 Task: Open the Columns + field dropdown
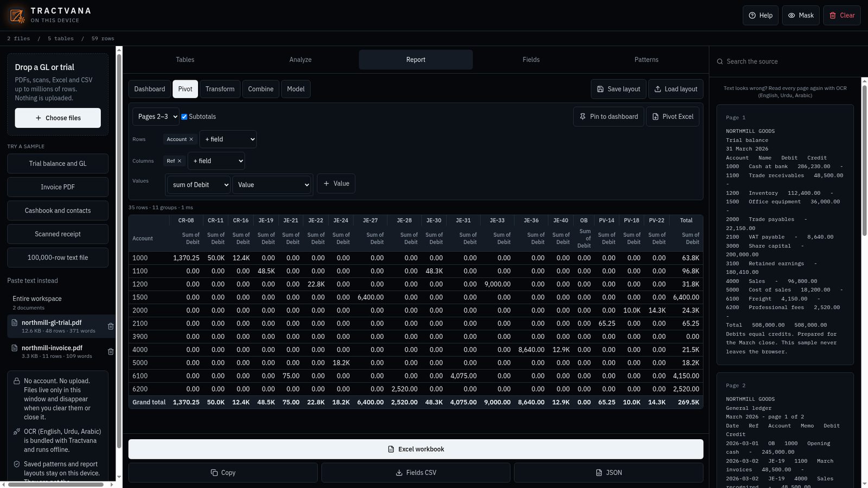tap(216, 161)
